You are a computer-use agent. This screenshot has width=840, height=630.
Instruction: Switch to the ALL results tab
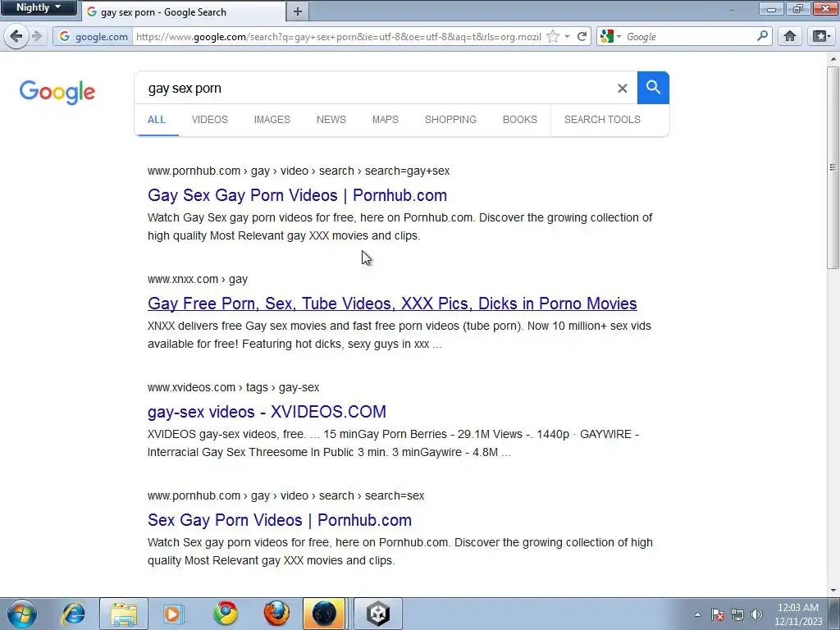[157, 120]
